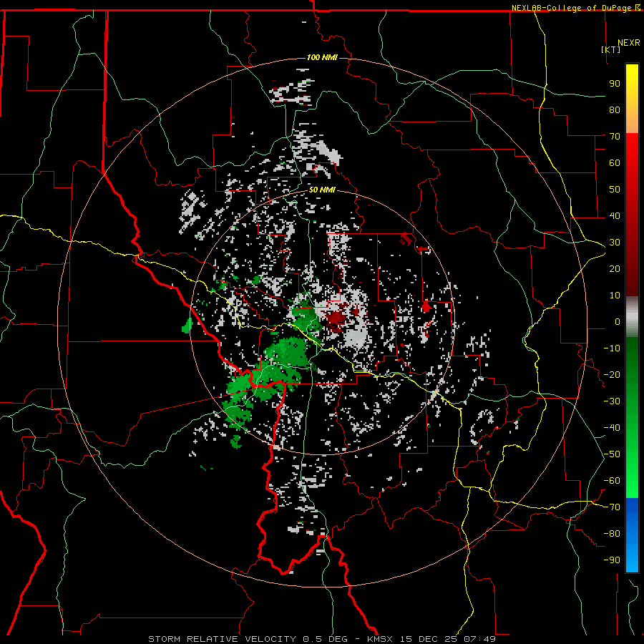The image size is (644, 644).
Task: Select the -80 scale label
Action: [612, 534]
